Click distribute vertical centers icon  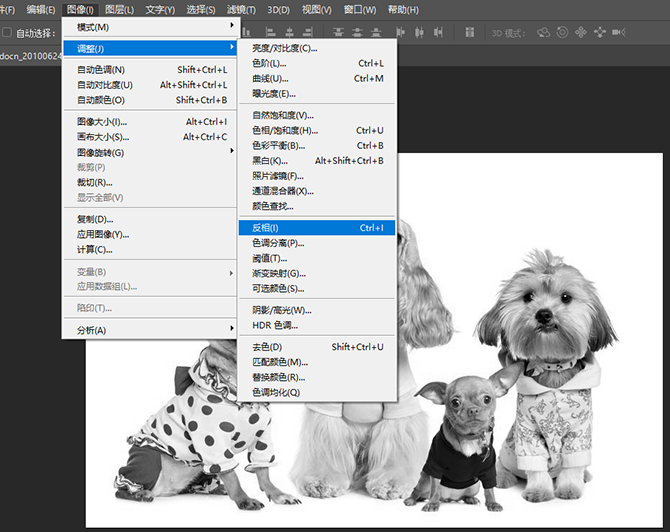(x=357, y=32)
